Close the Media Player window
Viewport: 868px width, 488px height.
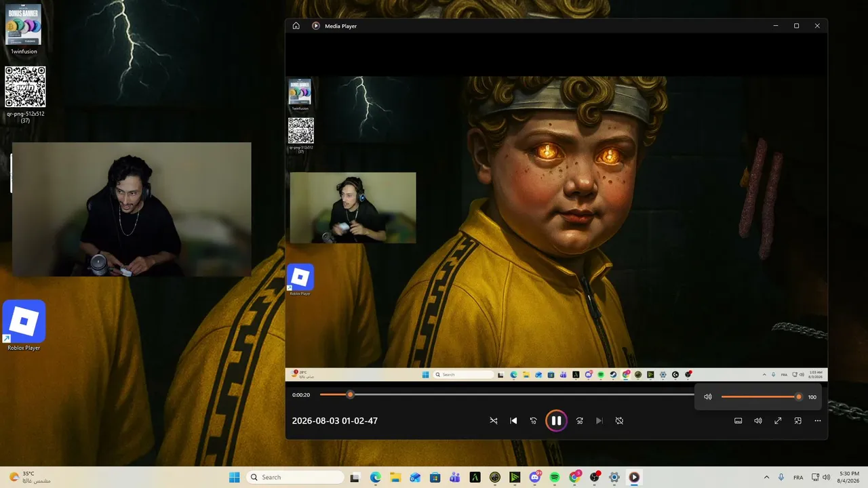(x=817, y=26)
